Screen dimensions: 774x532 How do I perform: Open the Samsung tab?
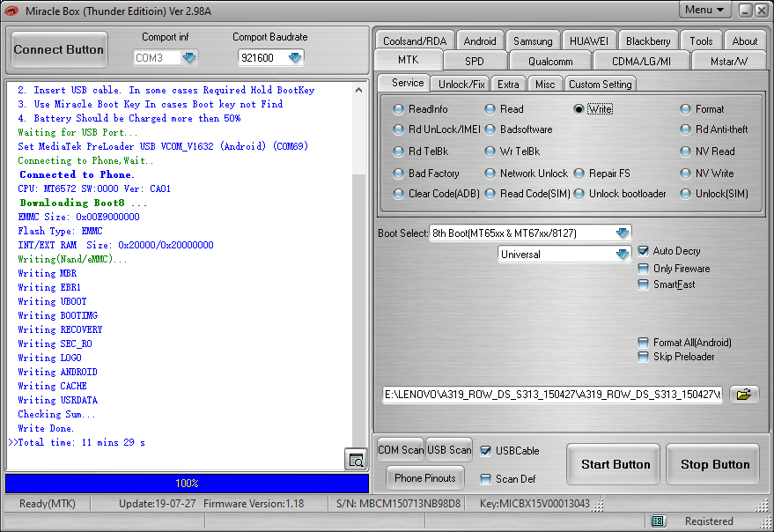click(533, 41)
